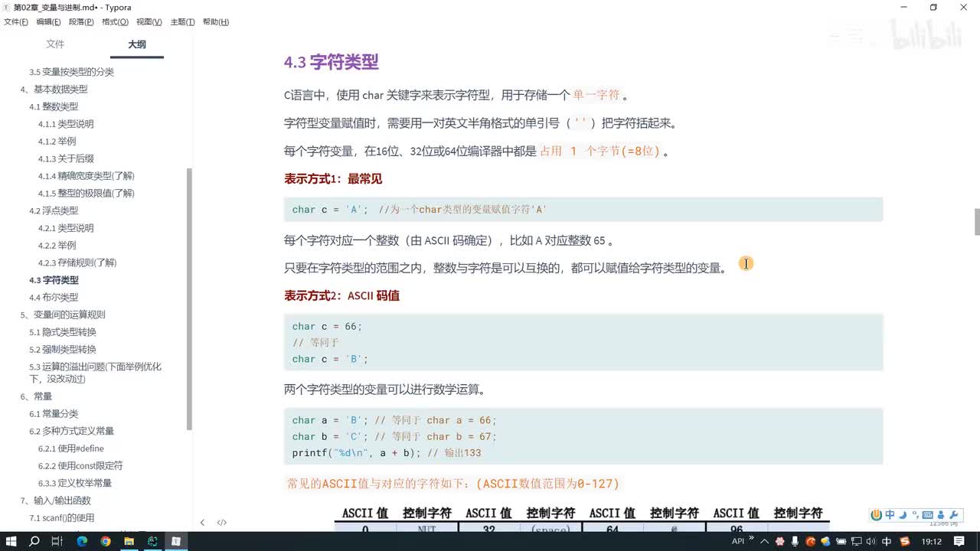
Task: Open outline entry 4.1.5 整型的极限值(了解)
Action: pyautogui.click(x=87, y=194)
